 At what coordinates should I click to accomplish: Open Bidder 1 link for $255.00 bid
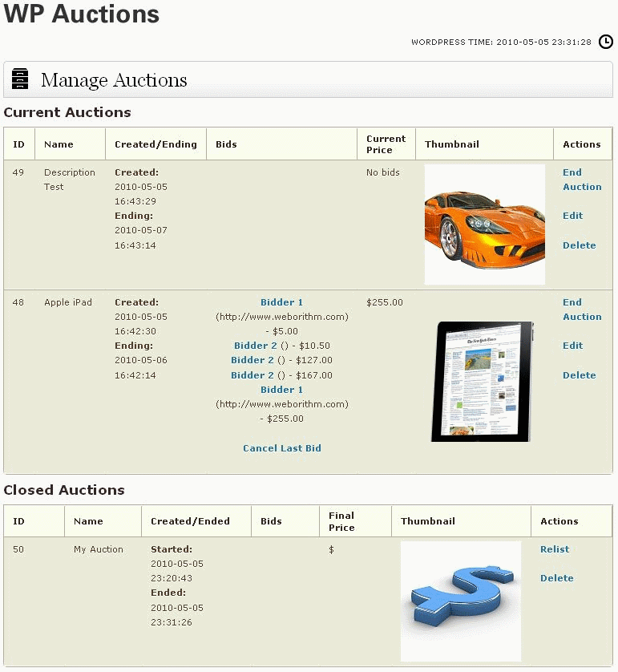(x=282, y=390)
